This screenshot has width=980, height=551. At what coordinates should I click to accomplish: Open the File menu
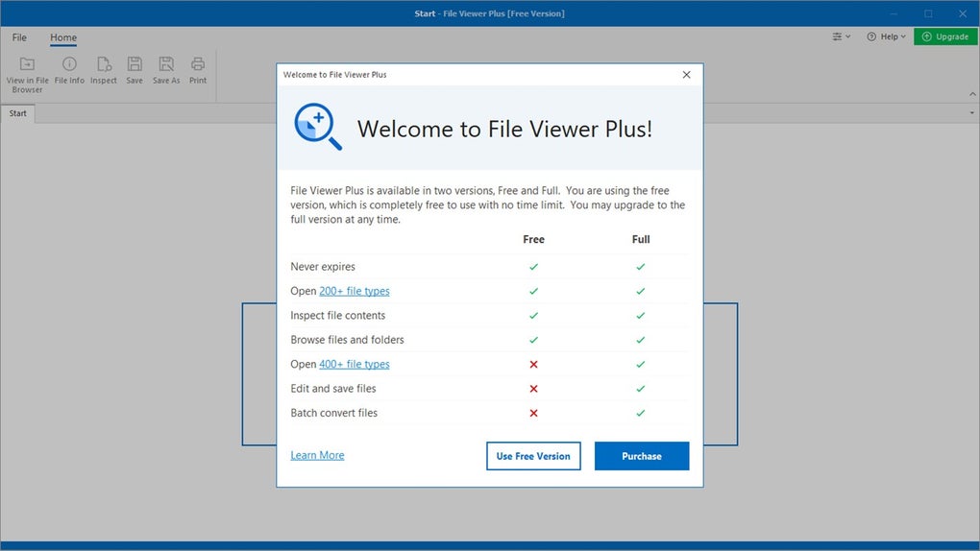coord(19,37)
